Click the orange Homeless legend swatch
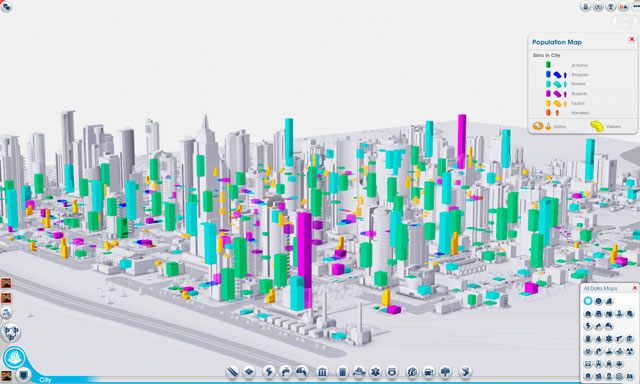Viewport: 640px width, 384px height. (548, 112)
